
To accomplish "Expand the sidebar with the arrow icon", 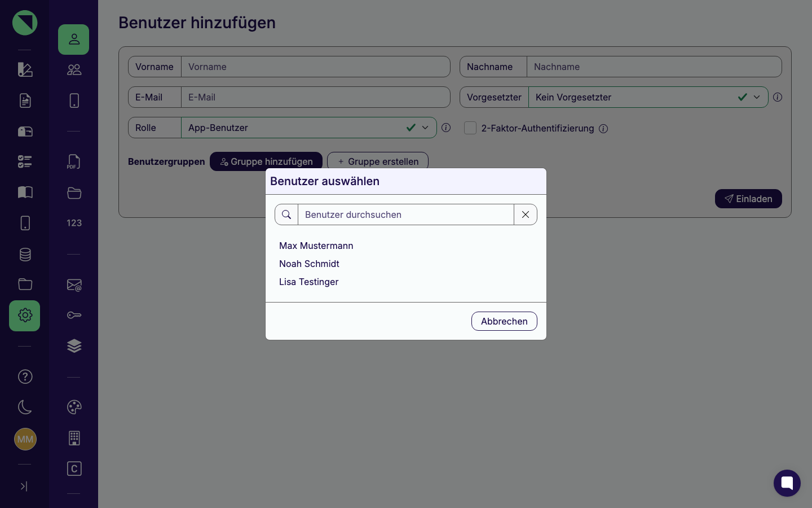I will click(x=24, y=486).
